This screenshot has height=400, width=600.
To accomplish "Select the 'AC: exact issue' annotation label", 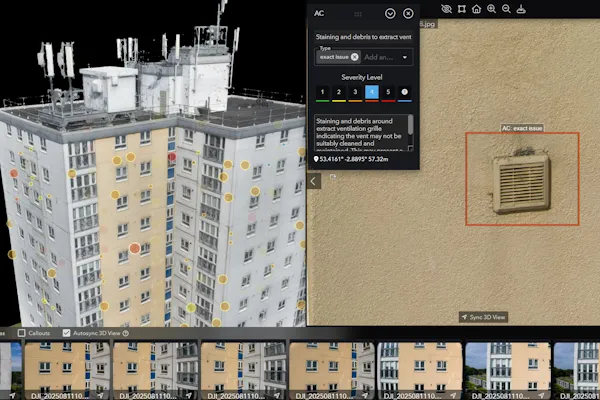I will tap(522, 128).
